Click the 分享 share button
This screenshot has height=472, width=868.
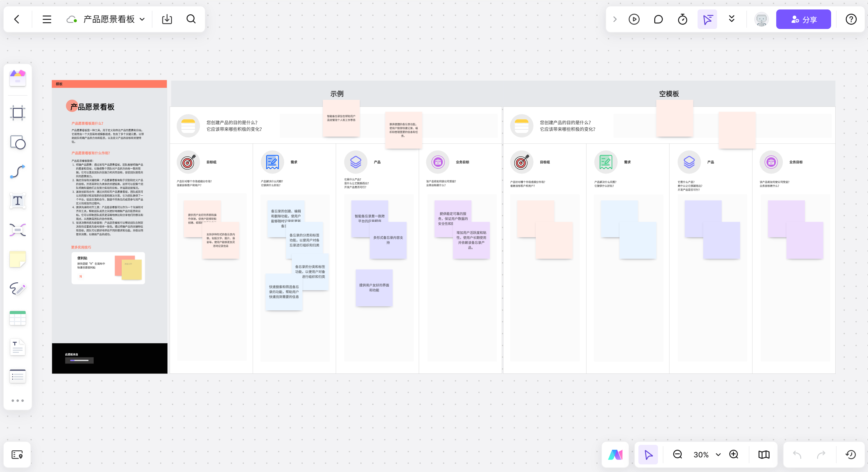pos(803,19)
